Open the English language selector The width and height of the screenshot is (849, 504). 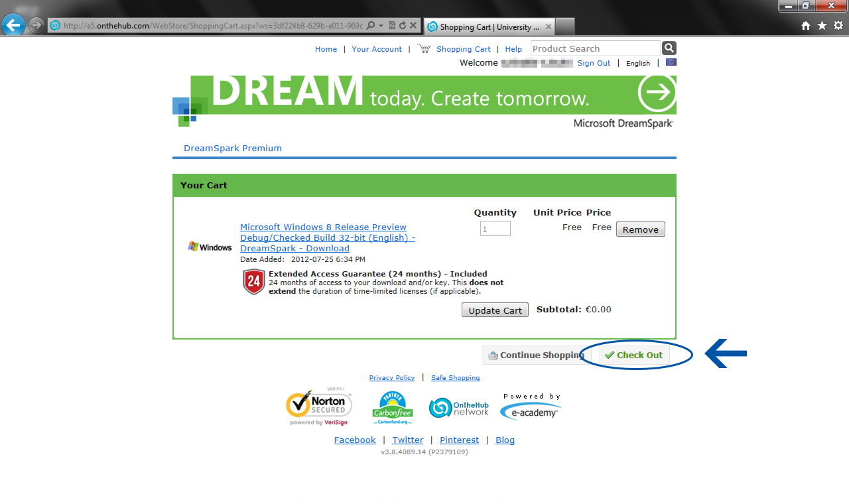[x=638, y=64]
